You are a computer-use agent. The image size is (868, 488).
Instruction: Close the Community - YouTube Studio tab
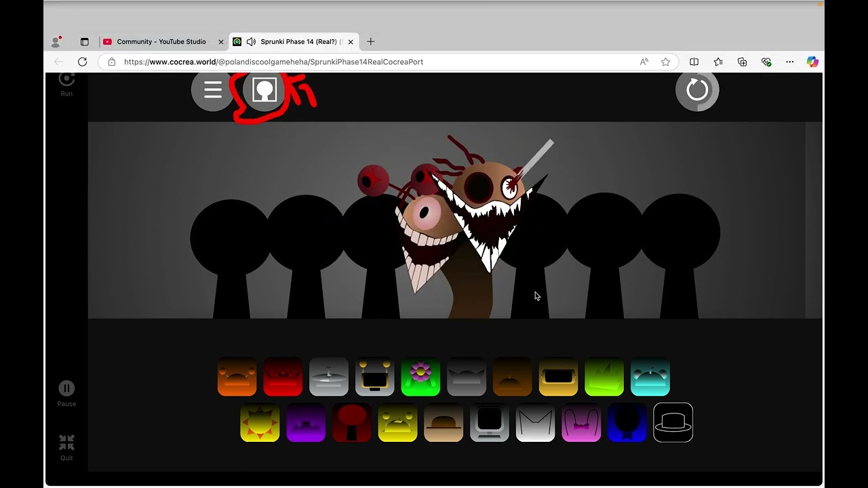(221, 41)
